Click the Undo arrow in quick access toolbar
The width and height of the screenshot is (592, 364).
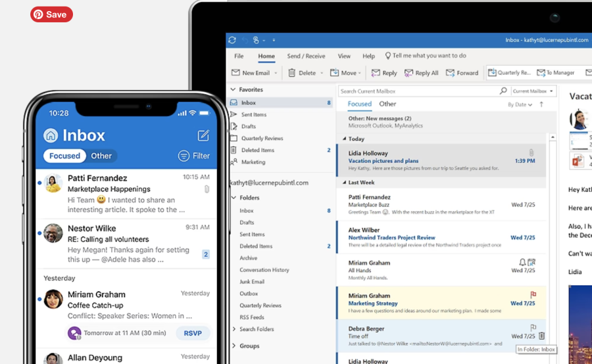[x=245, y=40]
